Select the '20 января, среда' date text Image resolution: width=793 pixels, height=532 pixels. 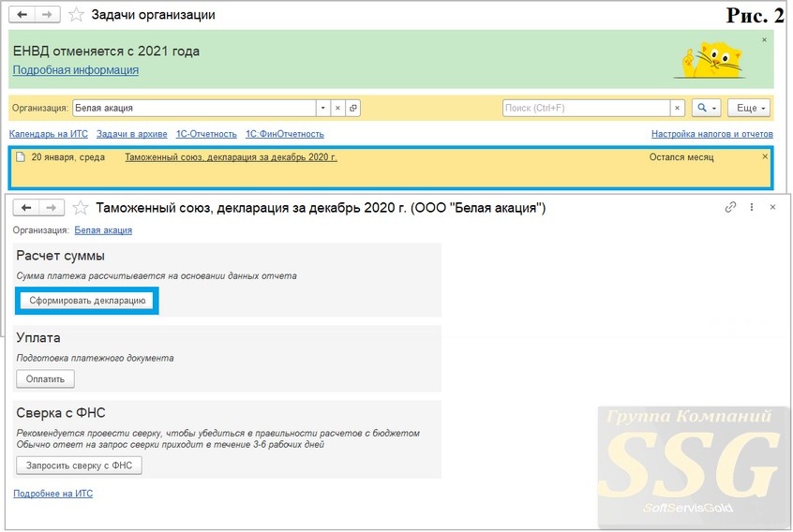pyautogui.click(x=68, y=157)
